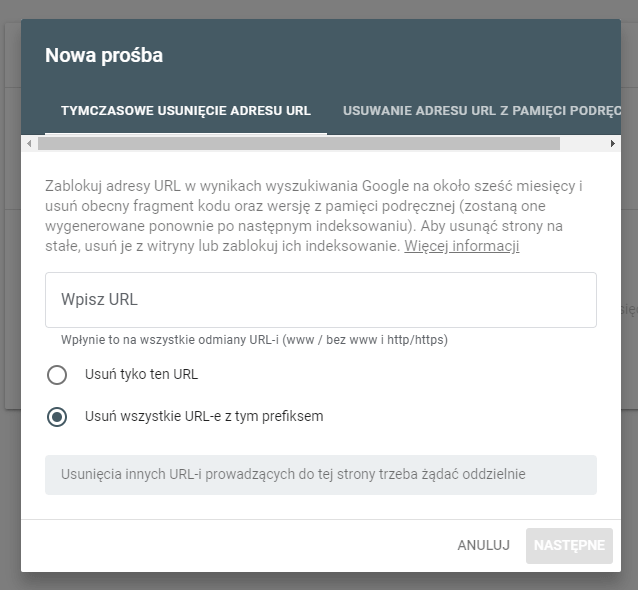
Task: Click the NASTĘPNE button
Action: pyautogui.click(x=569, y=545)
